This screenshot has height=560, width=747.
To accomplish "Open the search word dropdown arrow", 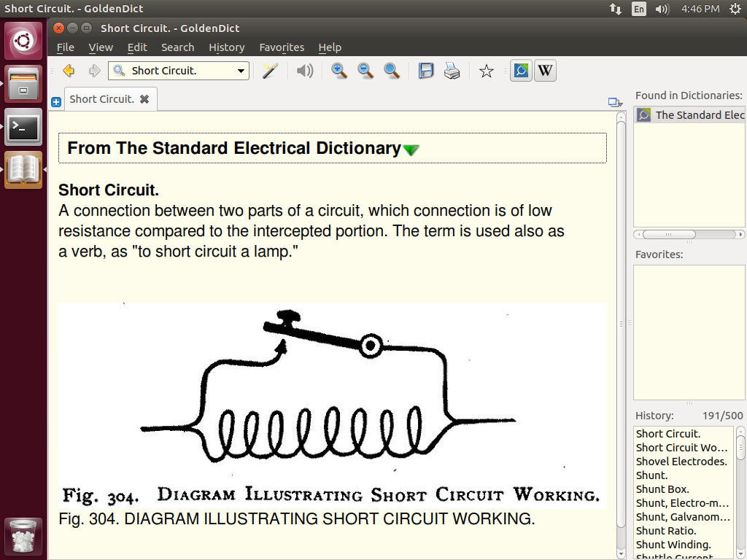I will 241,71.
